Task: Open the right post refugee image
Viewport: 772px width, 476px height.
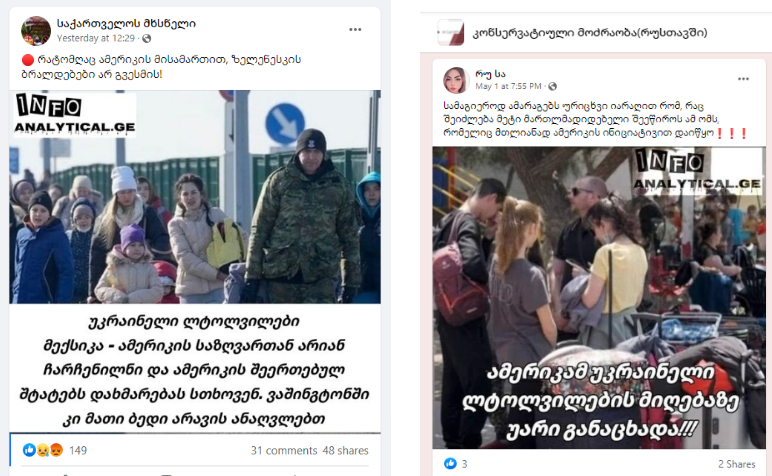Action: tap(599, 297)
